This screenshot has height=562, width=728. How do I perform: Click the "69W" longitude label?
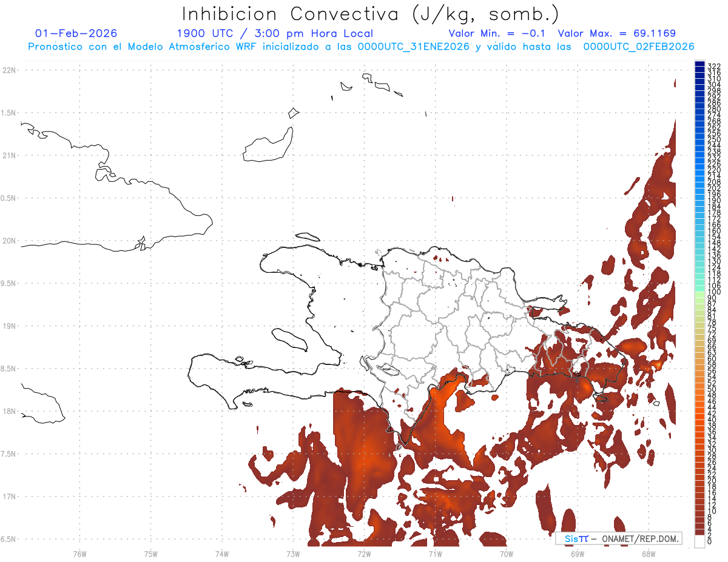click(x=578, y=554)
